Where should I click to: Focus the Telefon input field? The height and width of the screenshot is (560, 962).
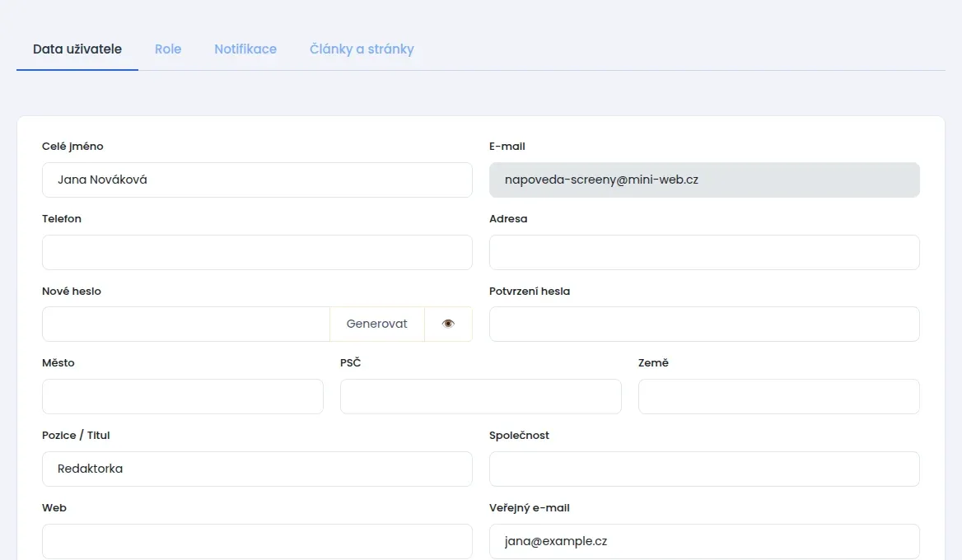[257, 252]
